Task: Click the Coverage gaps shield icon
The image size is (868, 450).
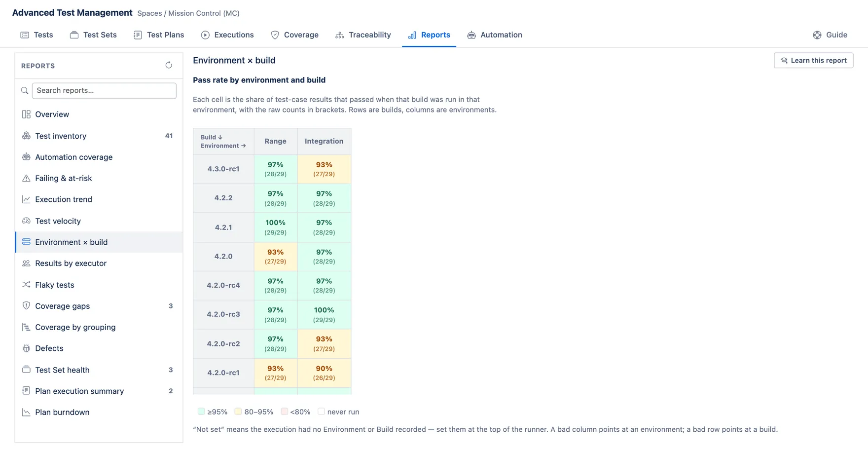Action: [26, 306]
